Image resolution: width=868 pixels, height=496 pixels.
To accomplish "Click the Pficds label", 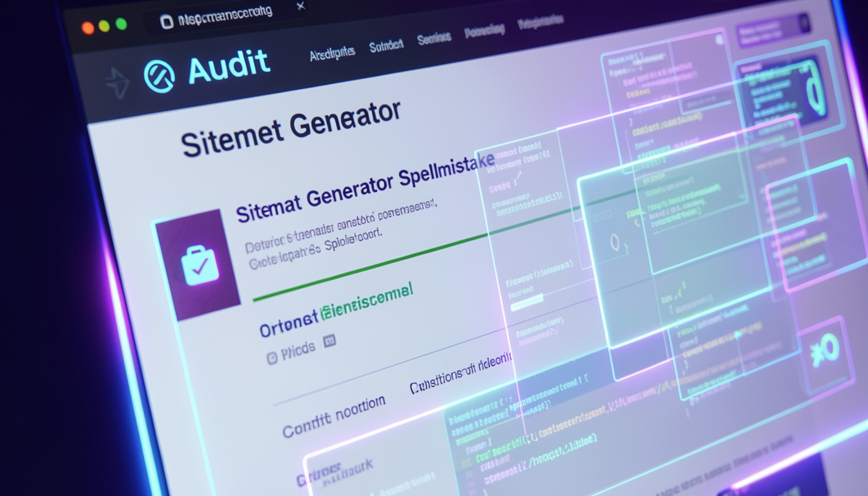I will coord(298,349).
